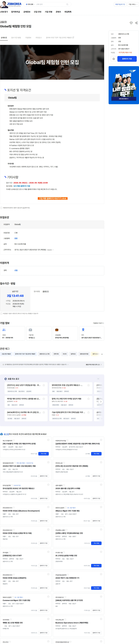Click the 위치 map pin icon card
This screenshot has width=139, height=644.
(92, 333)
